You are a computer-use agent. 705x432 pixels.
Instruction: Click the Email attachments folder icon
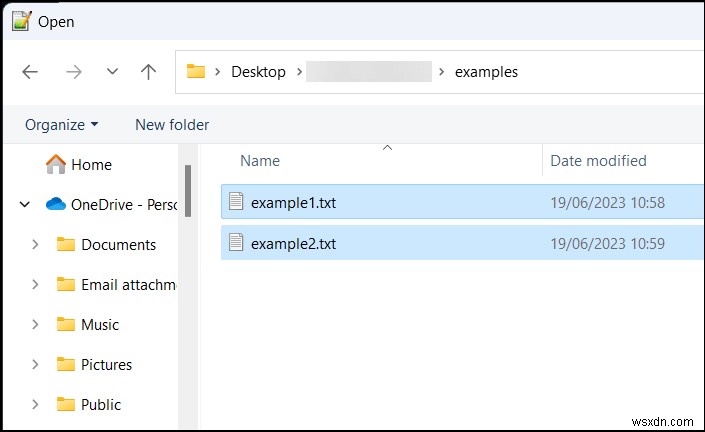(x=66, y=284)
